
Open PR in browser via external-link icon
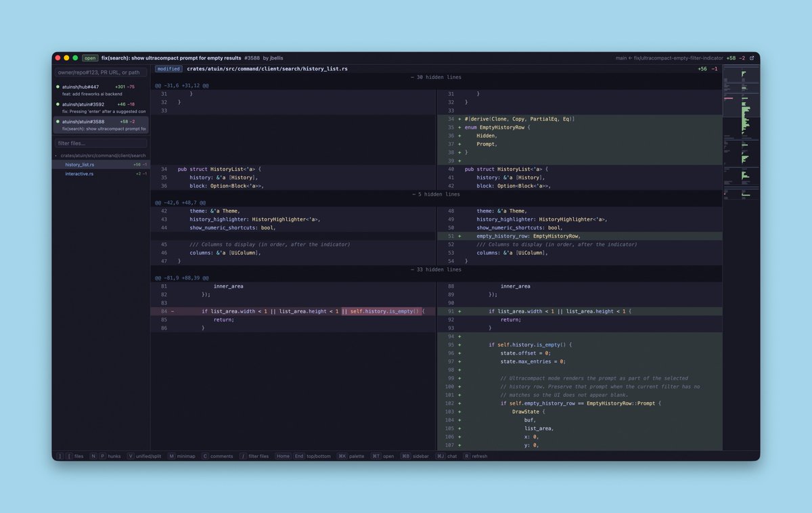[x=752, y=58]
